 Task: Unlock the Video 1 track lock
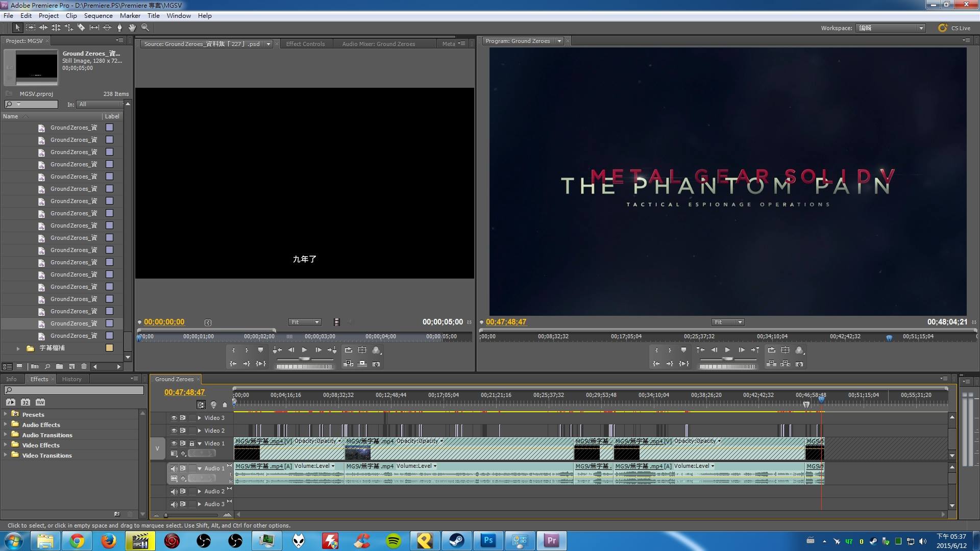[x=192, y=443]
